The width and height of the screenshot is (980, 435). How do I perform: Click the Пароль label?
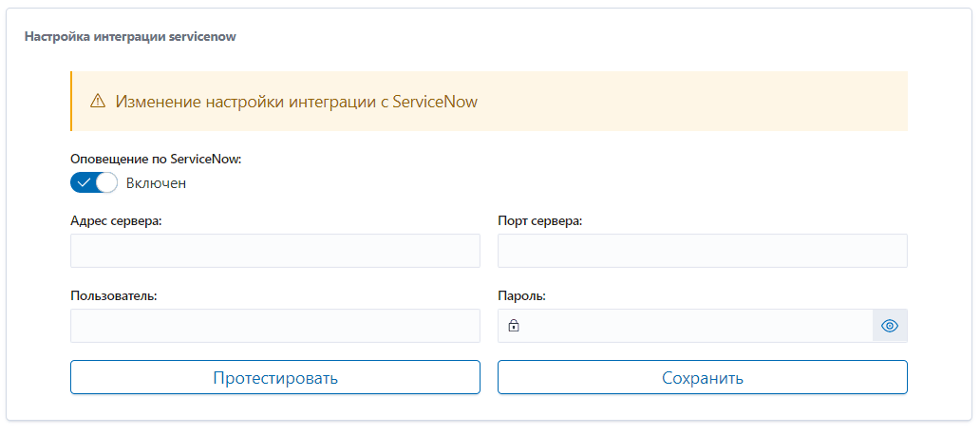click(x=522, y=295)
